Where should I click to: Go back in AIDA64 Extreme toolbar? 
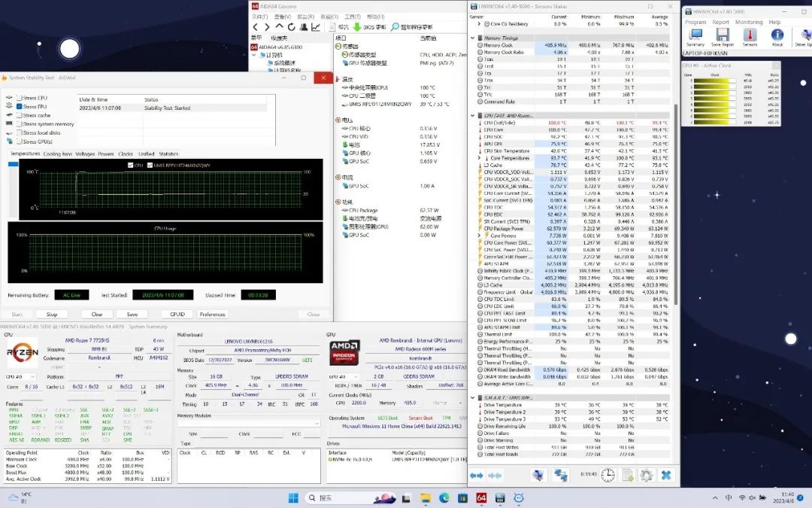coord(256,27)
